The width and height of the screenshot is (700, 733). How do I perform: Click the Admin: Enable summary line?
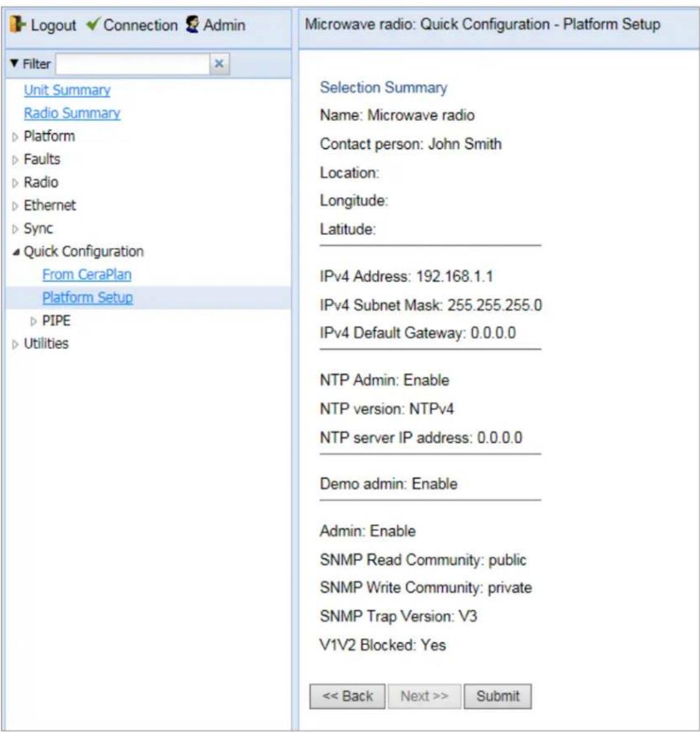[x=368, y=532]
